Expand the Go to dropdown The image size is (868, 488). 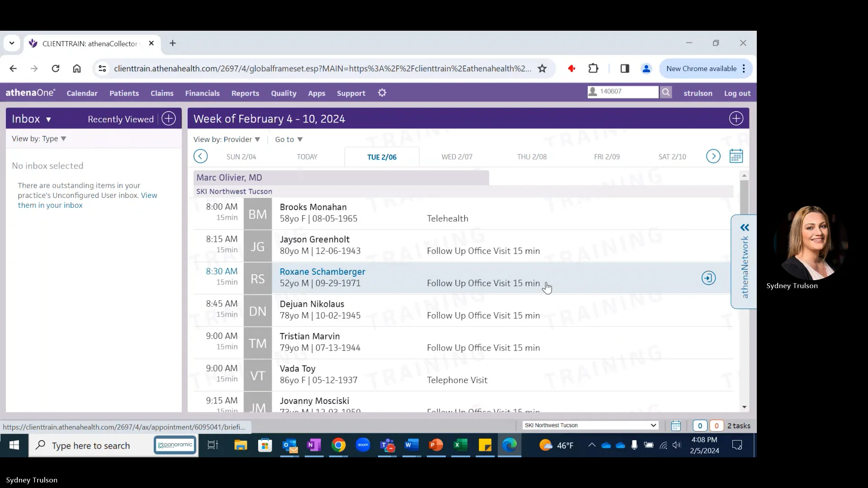(289, 139)
